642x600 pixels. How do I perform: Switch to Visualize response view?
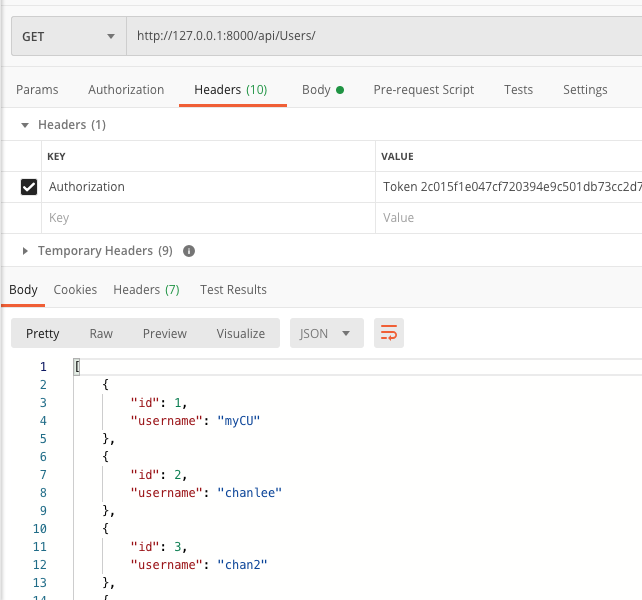[241, 334]
